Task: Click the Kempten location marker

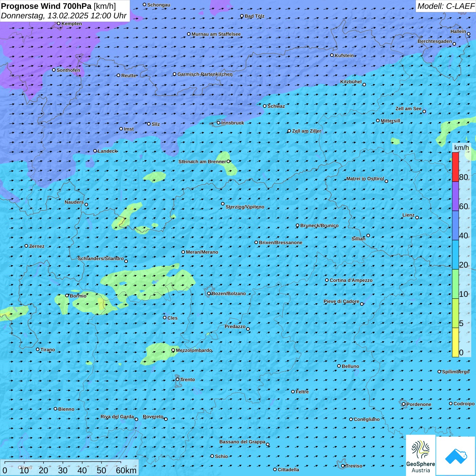Action: click(58, 23)
